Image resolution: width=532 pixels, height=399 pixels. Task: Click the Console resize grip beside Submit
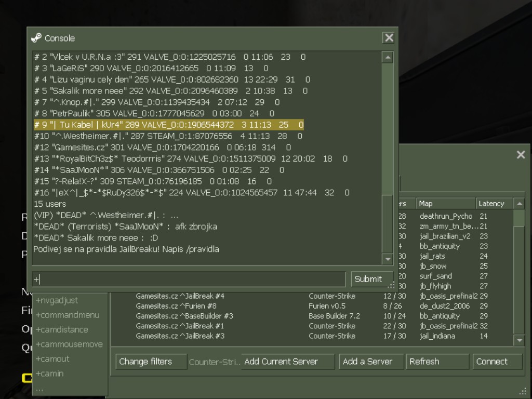click(x=391, y=285)
